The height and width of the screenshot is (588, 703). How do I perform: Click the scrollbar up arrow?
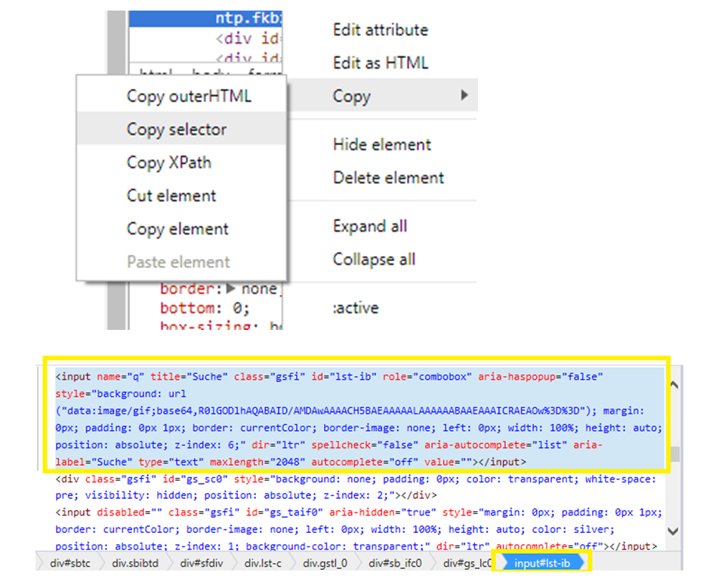[676, 384]
